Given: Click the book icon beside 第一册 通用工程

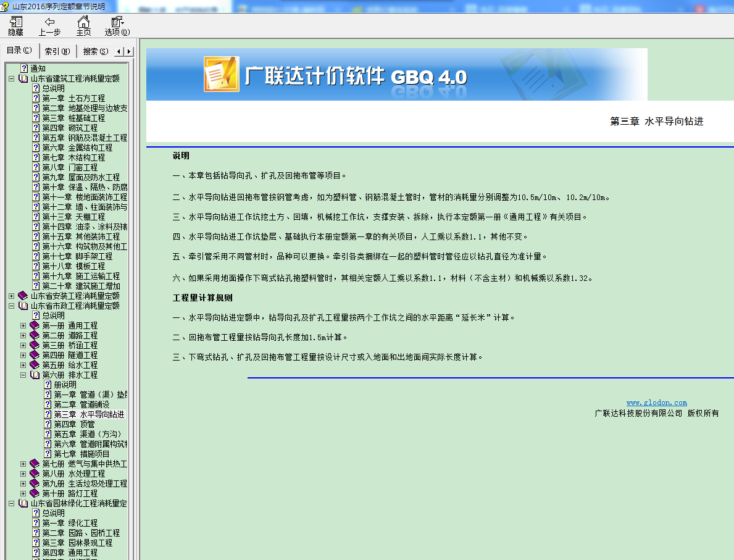Looking at the screenshot, I should [x=35, y=325].
